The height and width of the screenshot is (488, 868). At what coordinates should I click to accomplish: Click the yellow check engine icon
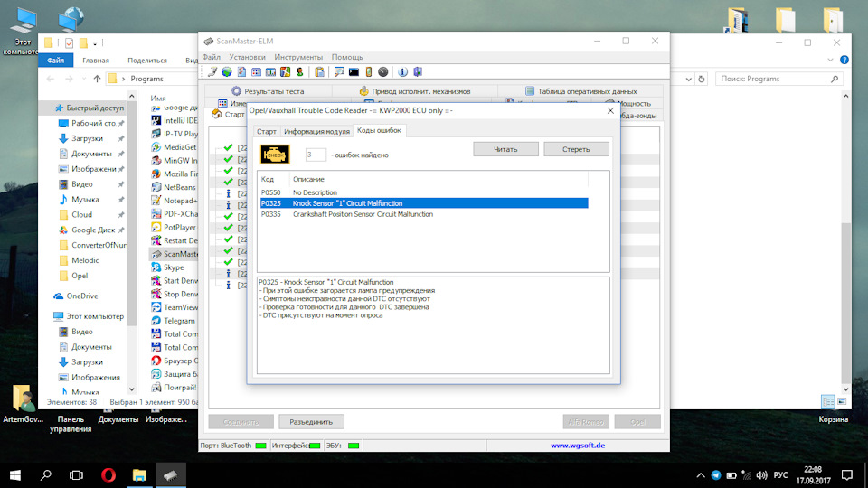(275, 155)
